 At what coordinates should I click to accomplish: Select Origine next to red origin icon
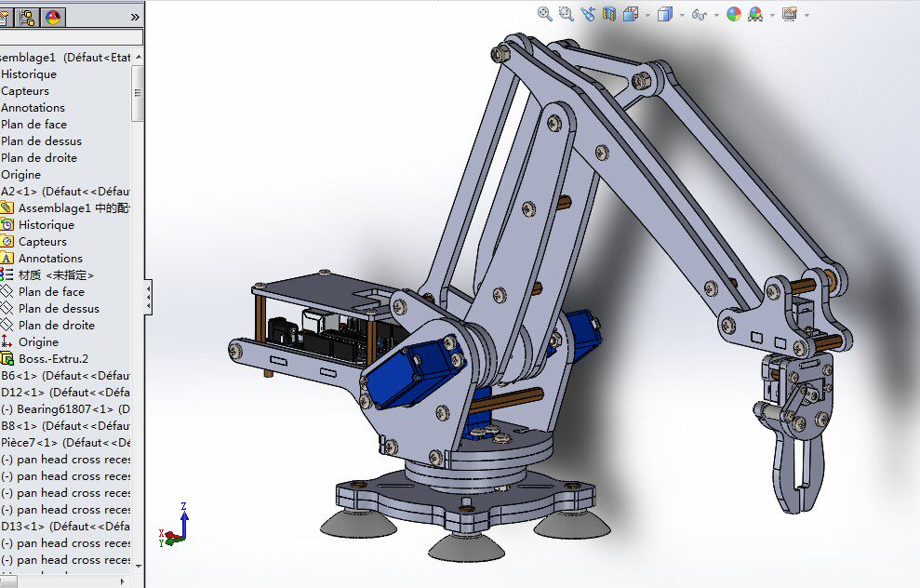[38, 341]
